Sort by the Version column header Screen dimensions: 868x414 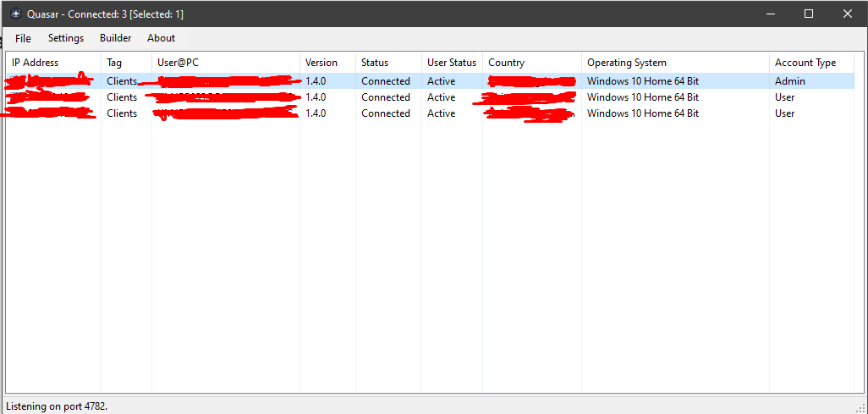click(x=327, y=63)
